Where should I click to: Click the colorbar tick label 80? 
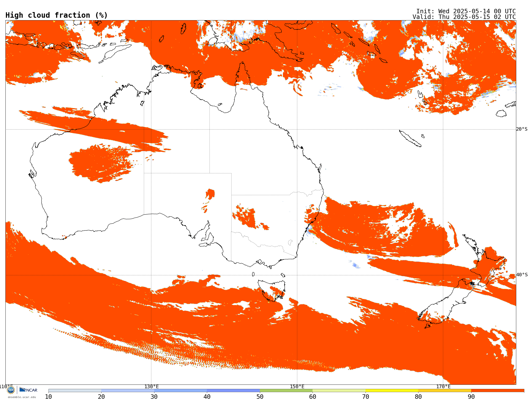tap(418, 397)
